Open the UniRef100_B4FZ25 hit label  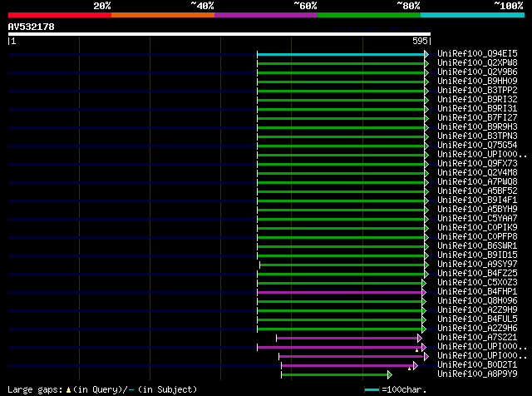pos(477,274)
